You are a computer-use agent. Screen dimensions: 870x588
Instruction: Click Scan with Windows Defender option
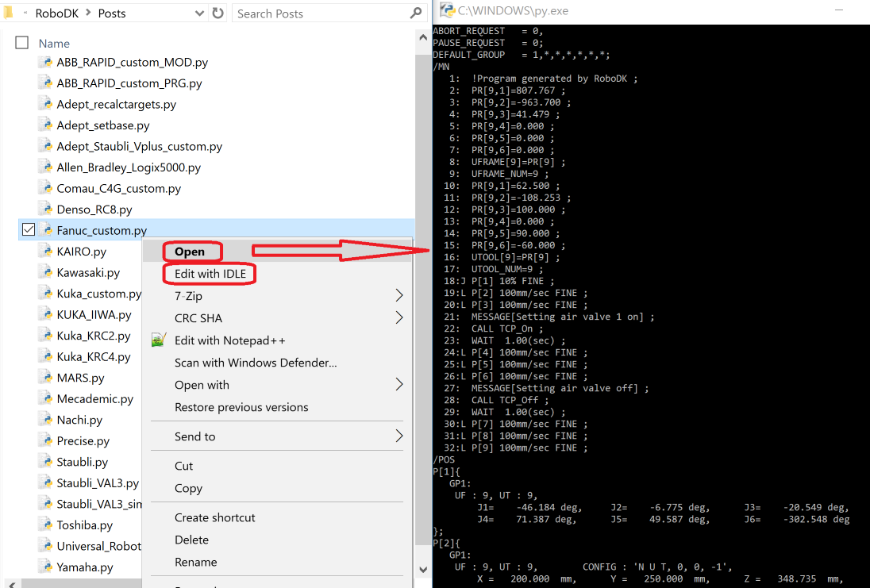click(x=256, y=363)
